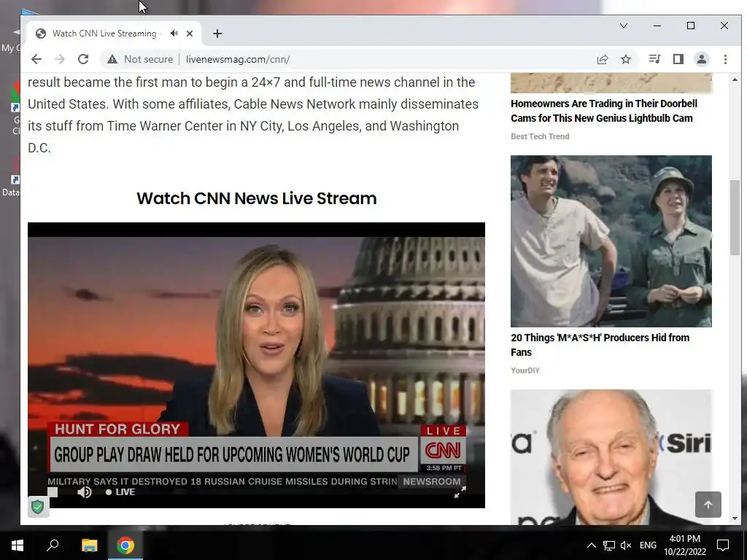Click the CNN logo in the video
The image size is (747, 560).
(443, 450)
